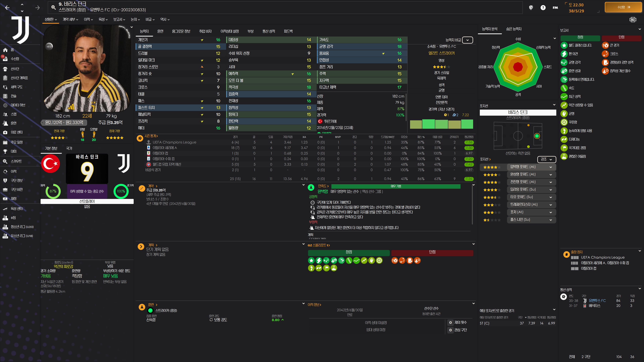Open the 데이터 허브 sidebar item
This screenshot has width=644, height=362.
[x=18, y=105]
